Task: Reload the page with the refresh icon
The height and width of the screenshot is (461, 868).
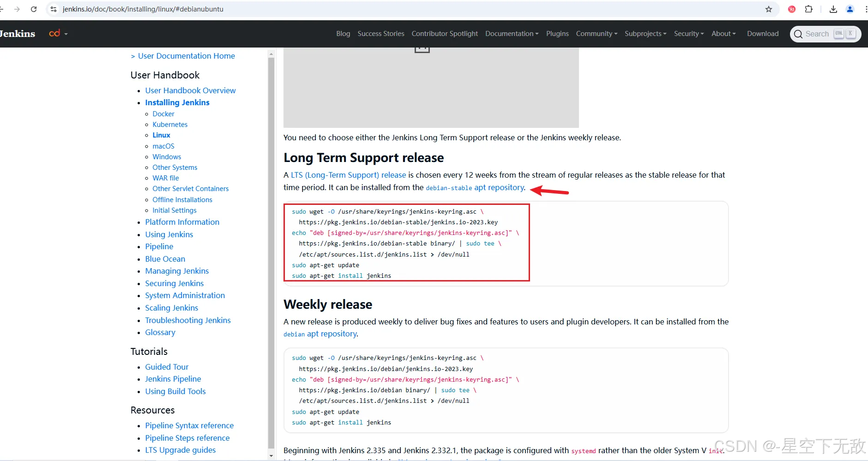Action: pos(34,9)
